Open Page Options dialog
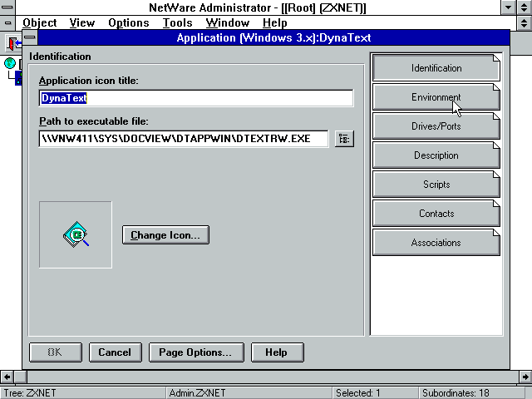This screenshot has width=532, height=399. 196,352
